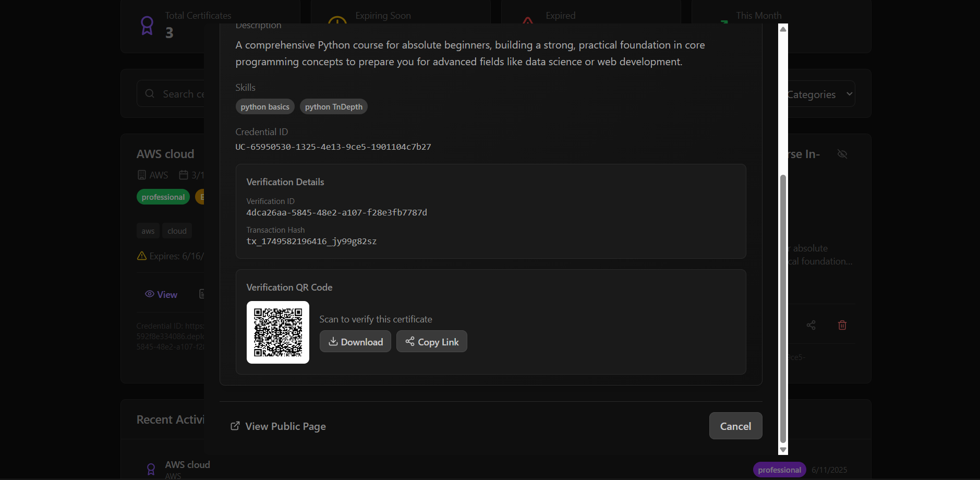Click the share icon on the right card
Screen dimensions: 980x480
[811, 325]
